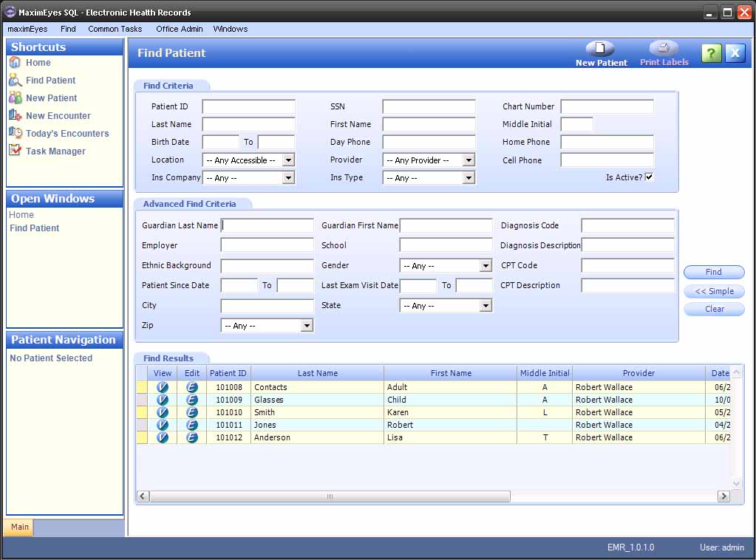Image resolution: width=756 pixels, height=560 pixels.
Task: Sort results by Patient ID column header
Action: point(228,373)
